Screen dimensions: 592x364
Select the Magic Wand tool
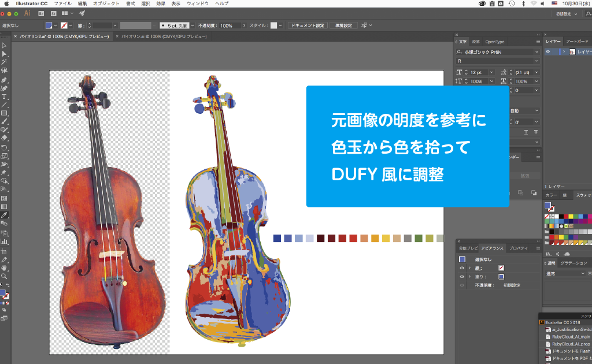coord(4,62)
